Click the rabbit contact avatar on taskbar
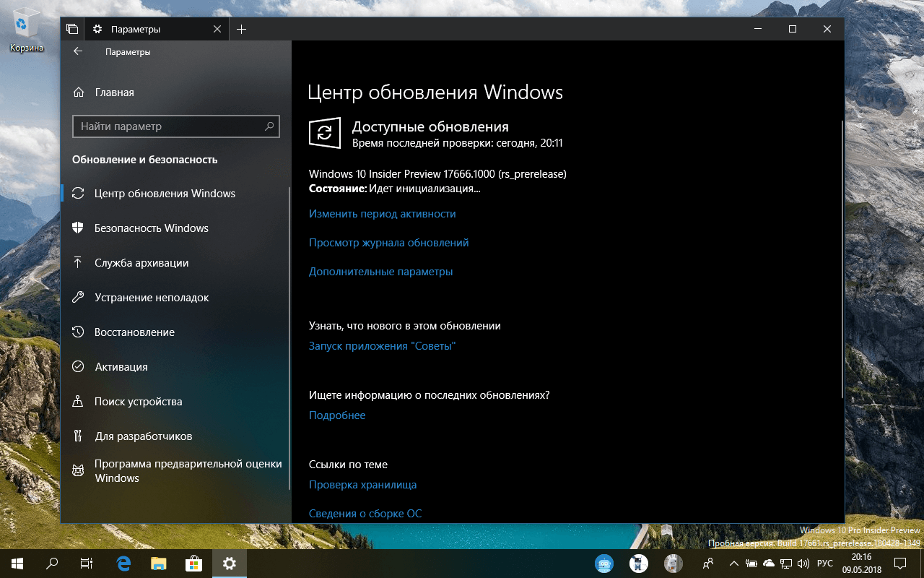This screenshot has height=578, width=924. (x=674, y=564)
